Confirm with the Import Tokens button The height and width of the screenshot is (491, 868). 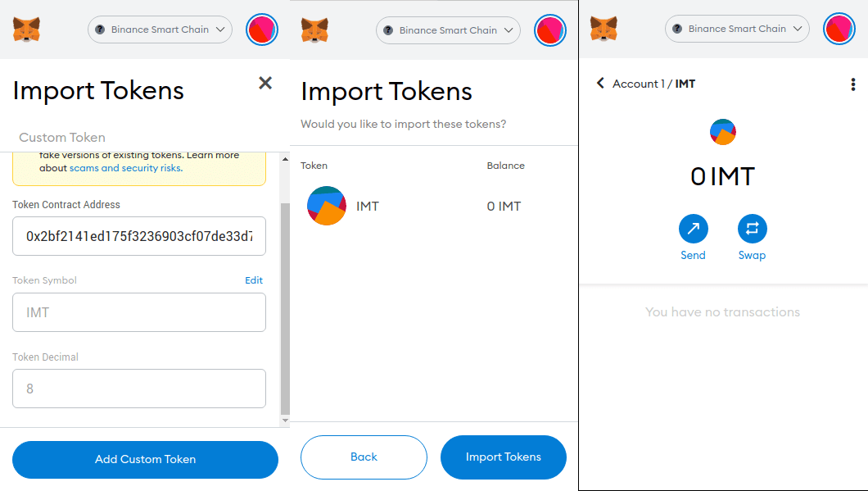pyautogui.click(x=503, y=457)
